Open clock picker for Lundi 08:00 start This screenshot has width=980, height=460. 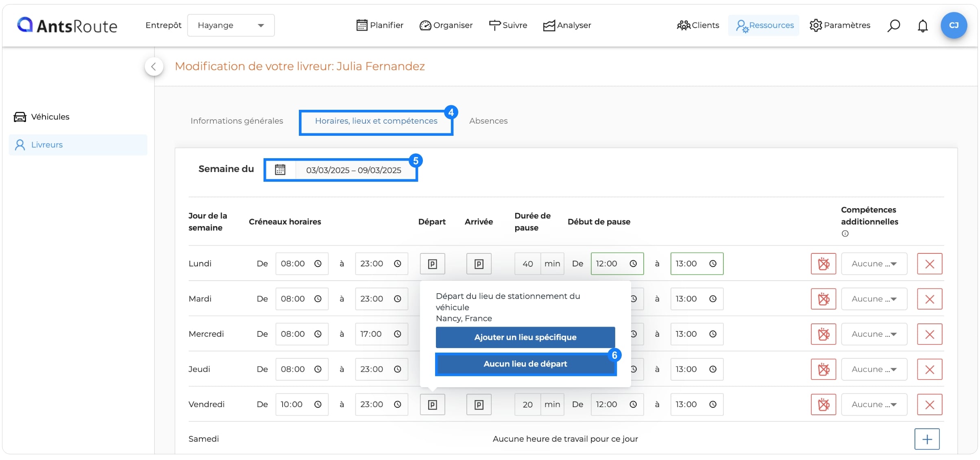point(318,264)
